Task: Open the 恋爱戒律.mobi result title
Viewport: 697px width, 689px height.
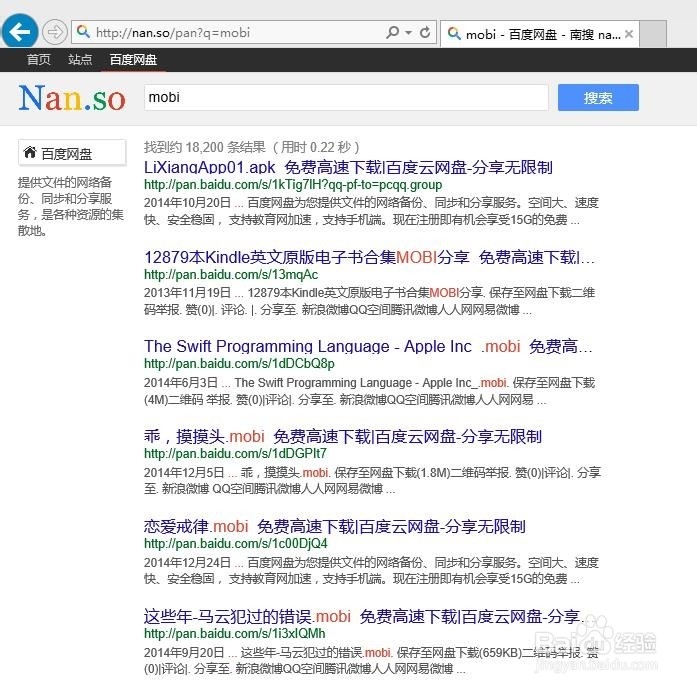Action: tap(335, 526)
